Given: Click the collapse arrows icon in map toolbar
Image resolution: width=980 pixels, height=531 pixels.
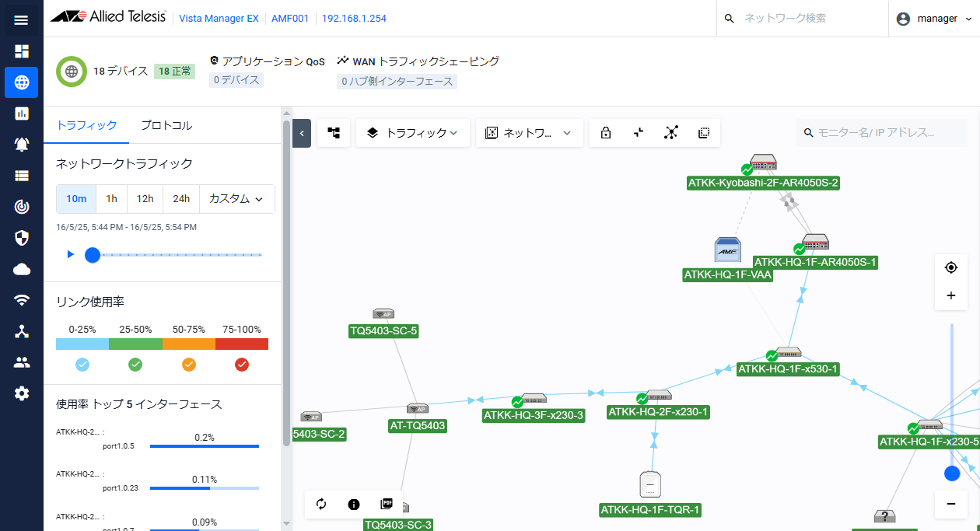Looking at the screenshot, I should point(639,133).
